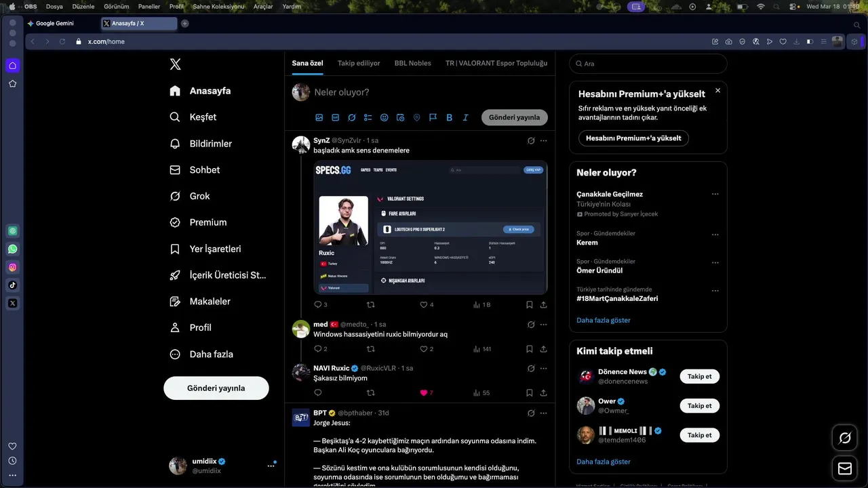Open the floating messages envelope button
Viewport: 868px width, 488px height.
click(845, 468)
